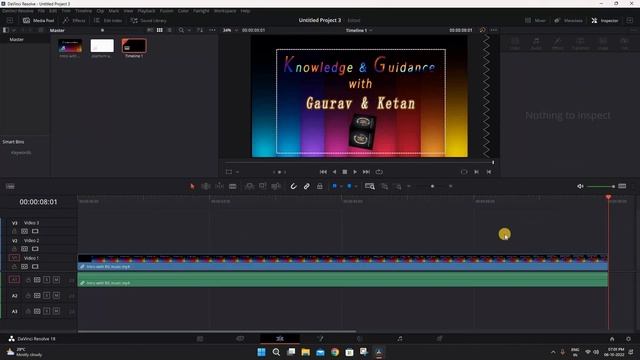This screenshot has width=640, height=360.
Task: Open the Fusion menu
Action: pyautogui.click(x=166, y=11)
